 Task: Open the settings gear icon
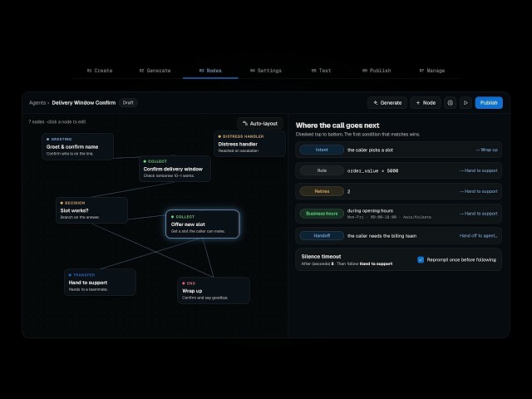[x=450, y=103]
